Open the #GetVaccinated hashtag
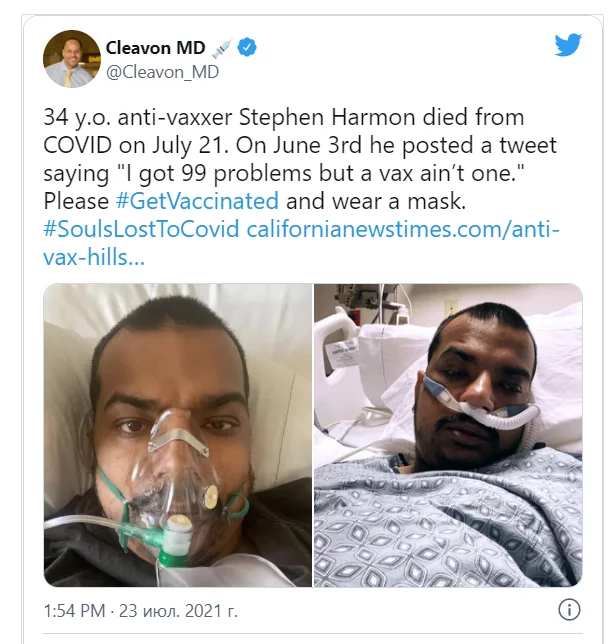608x644 pixels. (x=197, y=201)
